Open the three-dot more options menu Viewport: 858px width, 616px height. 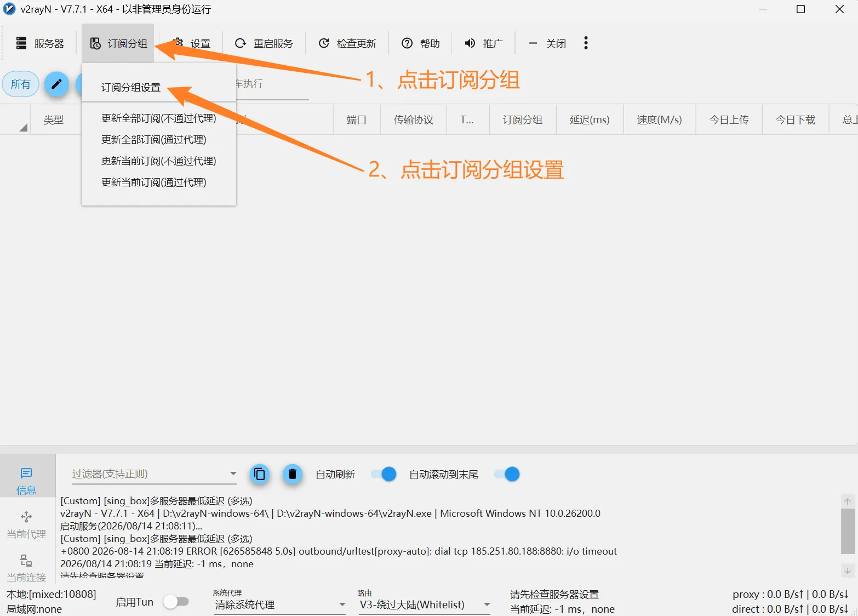tap(586, 43)
